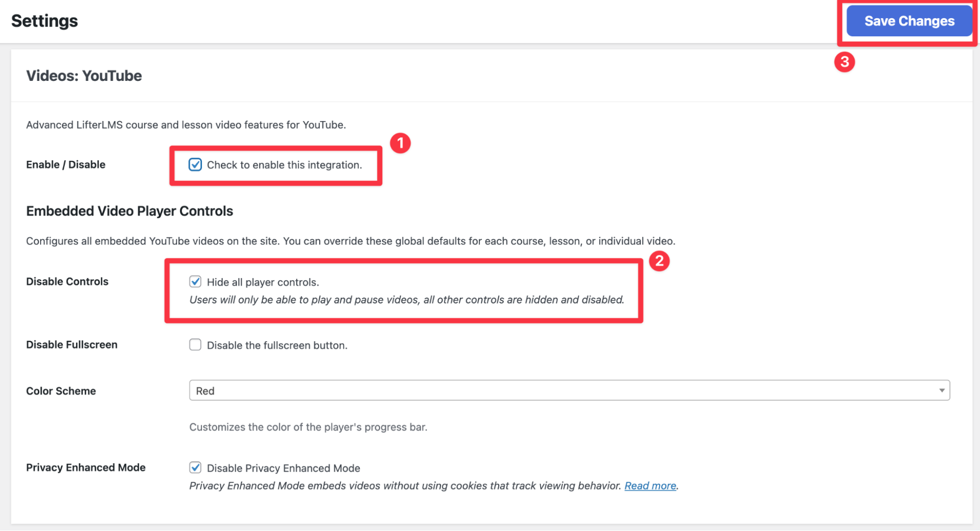
Task: Click the 'Hide all player controls.' label text
Action: (x=263, y=282)
